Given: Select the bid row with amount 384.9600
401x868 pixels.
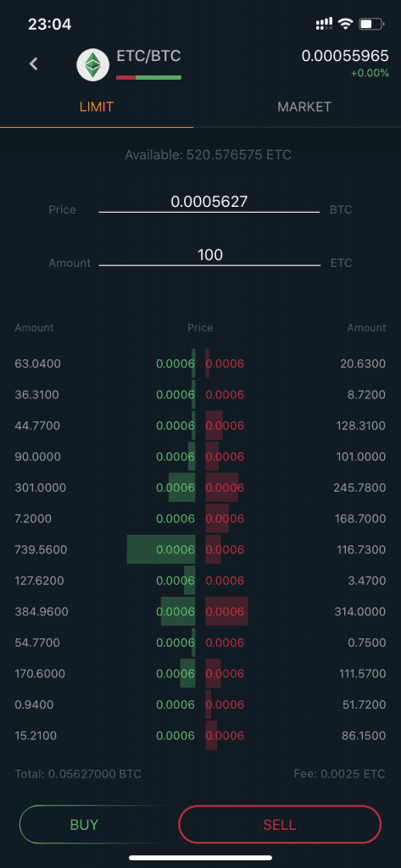Looking at the screenshot, I should point(105,612).
